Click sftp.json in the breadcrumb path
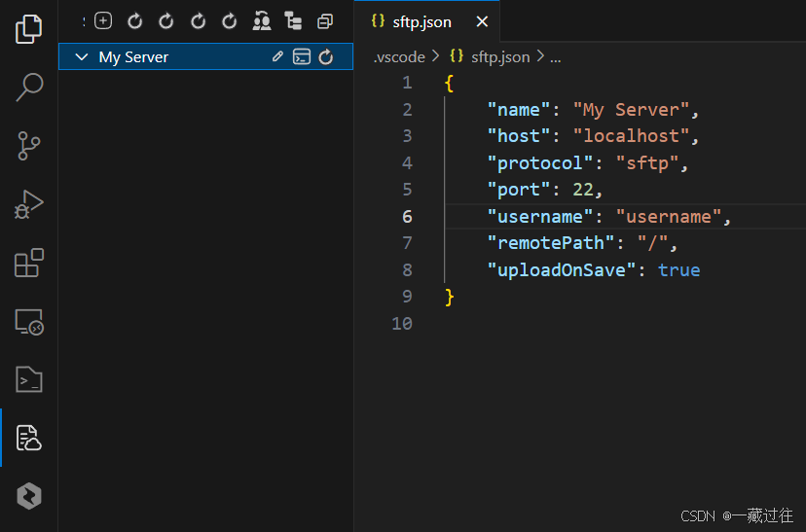 (500, 56)
